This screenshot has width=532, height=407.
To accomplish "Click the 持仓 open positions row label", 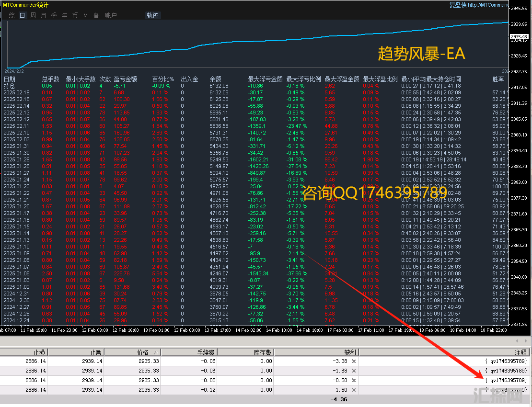I will (x=9, y=86).
